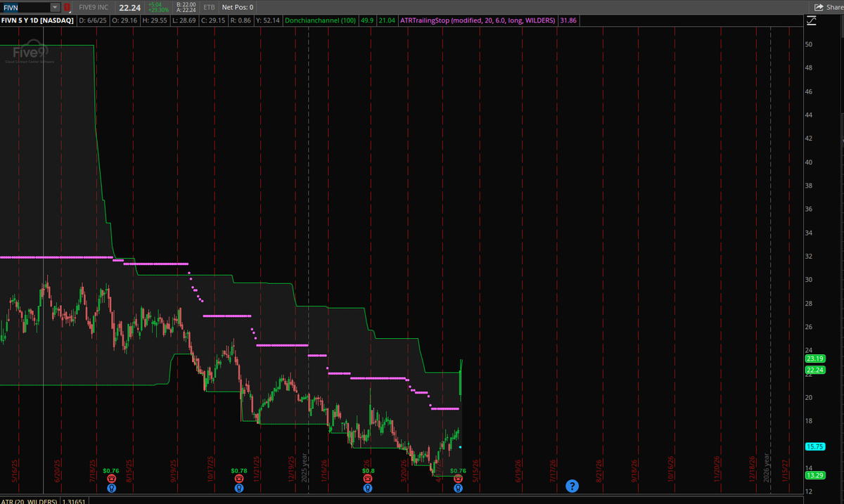Click the 31.86 ATRTrailingStop value
844x504 pixels.
pos(568,20)
